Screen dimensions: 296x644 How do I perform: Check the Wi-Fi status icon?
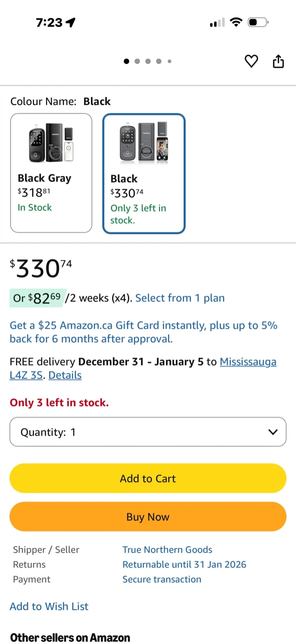coord(236,22)
